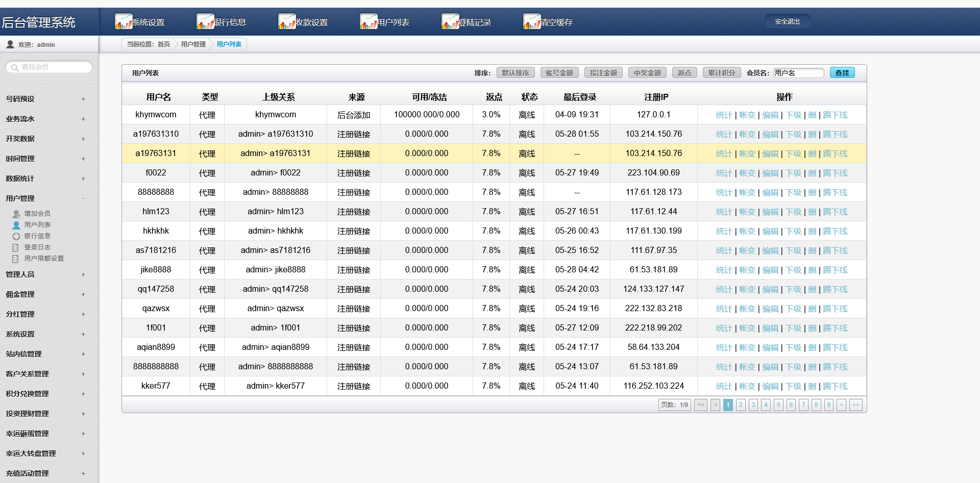This screenshot has width=980, height=483.
Task: Click the 增加会员 icon in sidebar
Action: (16, 214)
